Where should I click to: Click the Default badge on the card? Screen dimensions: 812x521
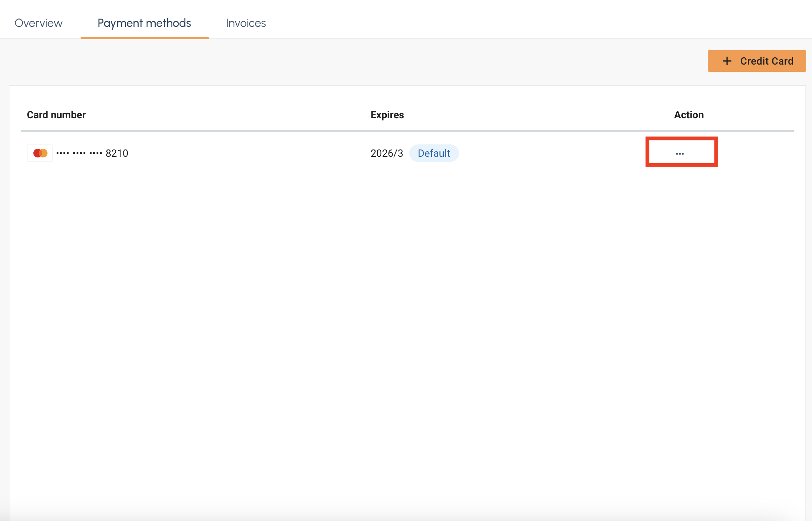(434, 153)
